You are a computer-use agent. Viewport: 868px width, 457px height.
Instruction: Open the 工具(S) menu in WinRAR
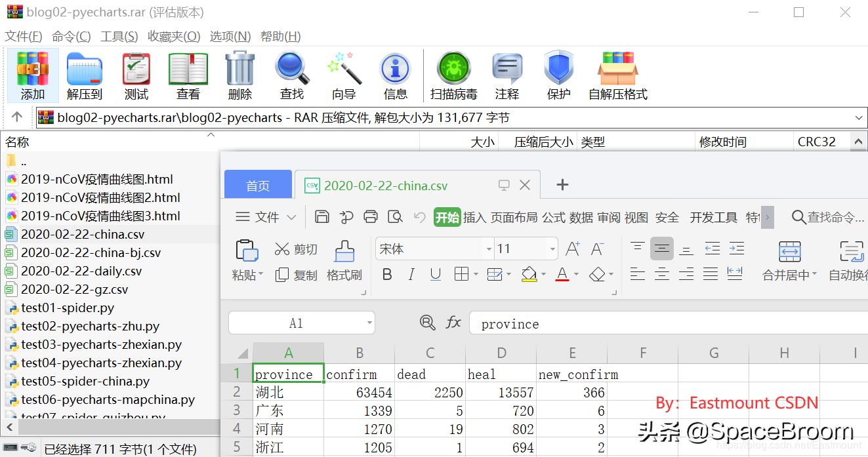(x=119, y=36)
